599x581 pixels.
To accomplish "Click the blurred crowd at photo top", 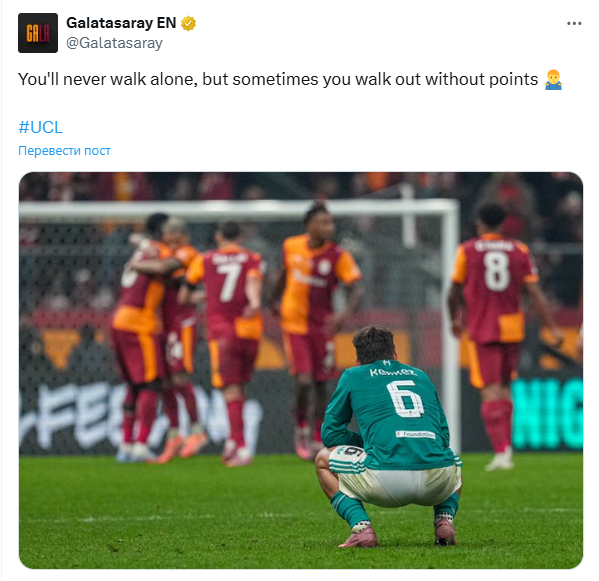I will (301, 185).
